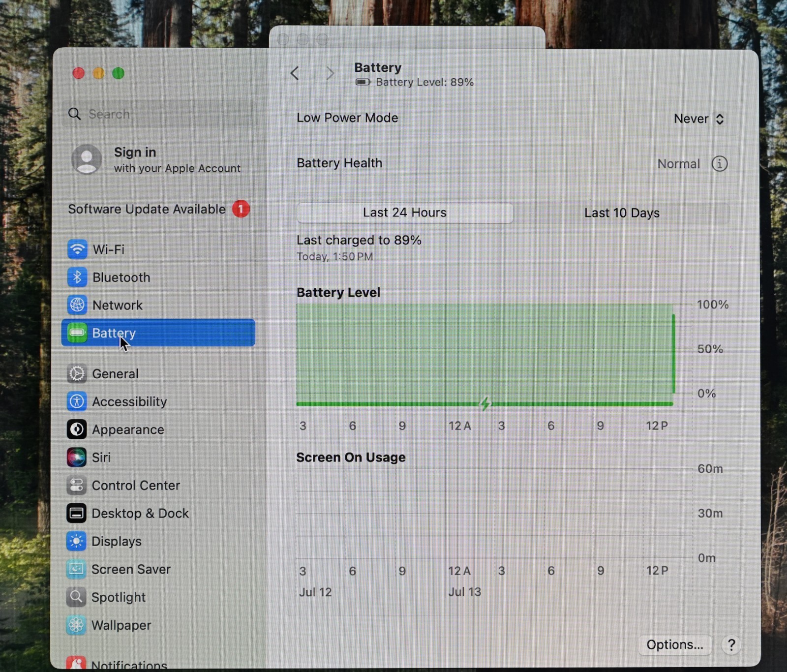The image size is (787, 672).
Task: Select the Displays sun icon
Action: (x=76, y=541)
